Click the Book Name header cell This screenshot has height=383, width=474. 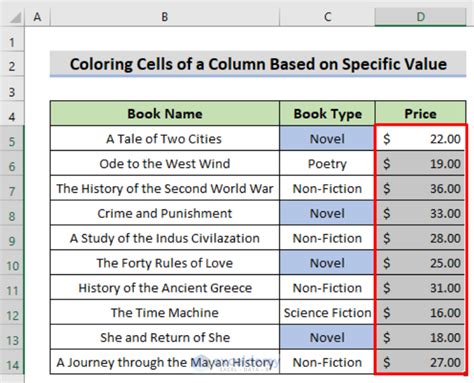(x=165, y=113)
